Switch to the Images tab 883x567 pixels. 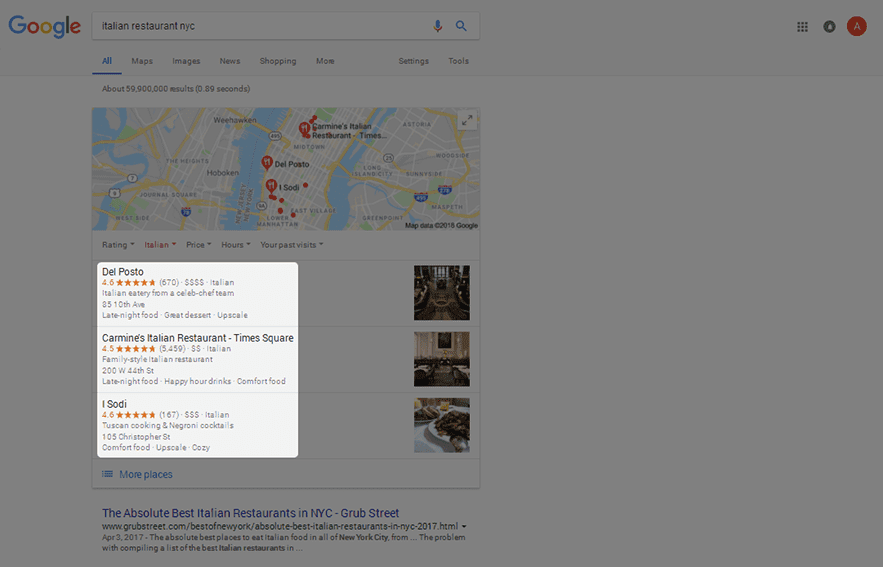click(x=186, y=61)
